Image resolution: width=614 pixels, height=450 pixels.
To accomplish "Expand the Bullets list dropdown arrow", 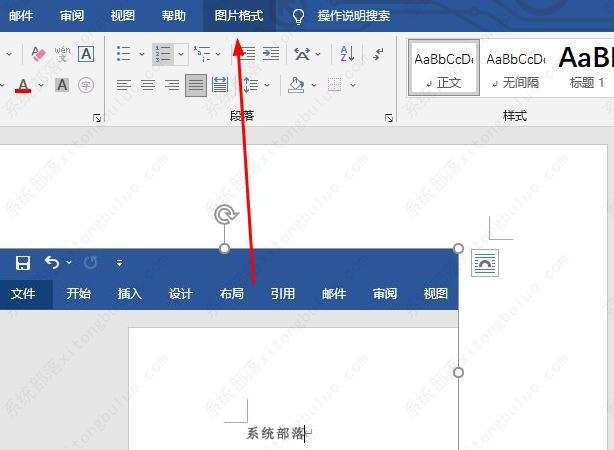I will 142,54.
